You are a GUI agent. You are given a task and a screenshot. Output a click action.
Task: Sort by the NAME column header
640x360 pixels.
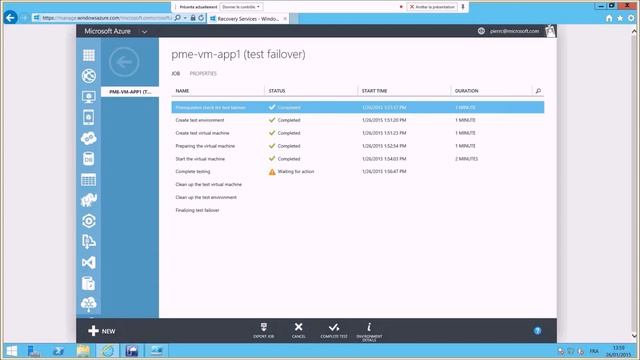pos(182,91)
